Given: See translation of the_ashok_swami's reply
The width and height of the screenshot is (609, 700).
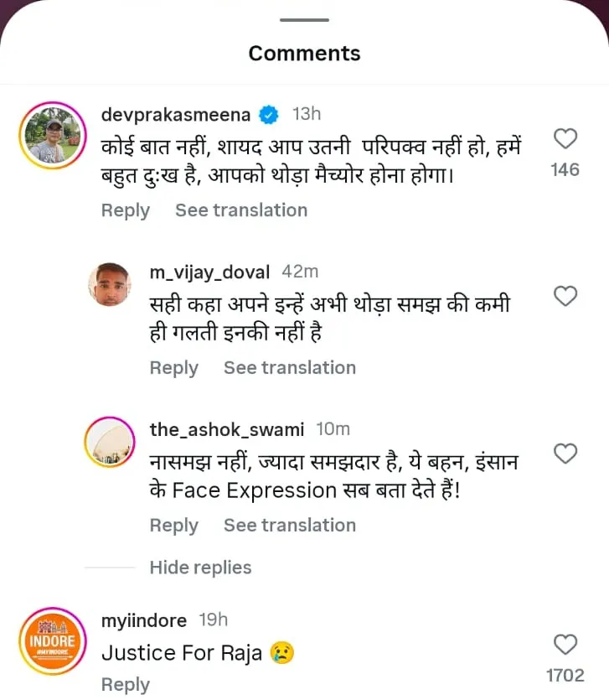Looking at the screenshot, I should click(x=289, y=526).
